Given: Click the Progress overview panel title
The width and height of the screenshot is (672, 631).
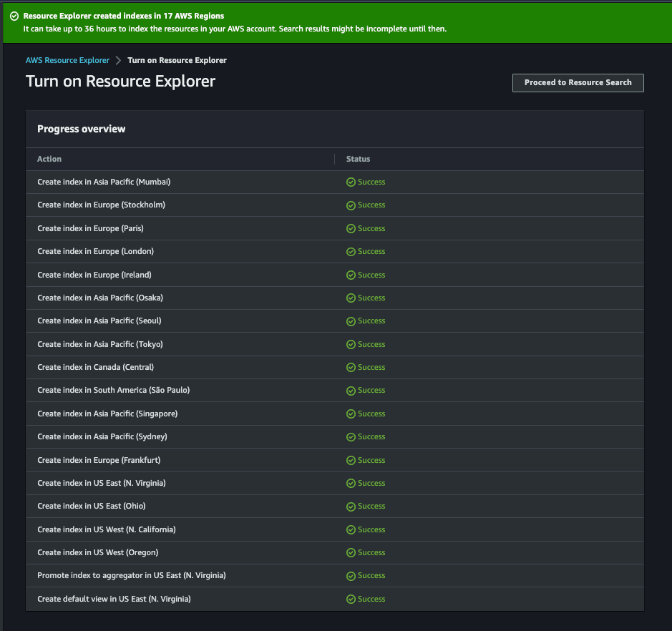Looking at the screenshot, I should tap(82, 129).
